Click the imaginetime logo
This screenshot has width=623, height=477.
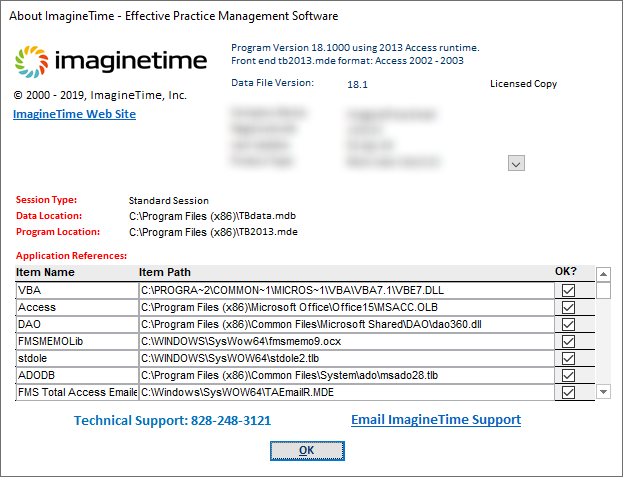coord(111,62)
